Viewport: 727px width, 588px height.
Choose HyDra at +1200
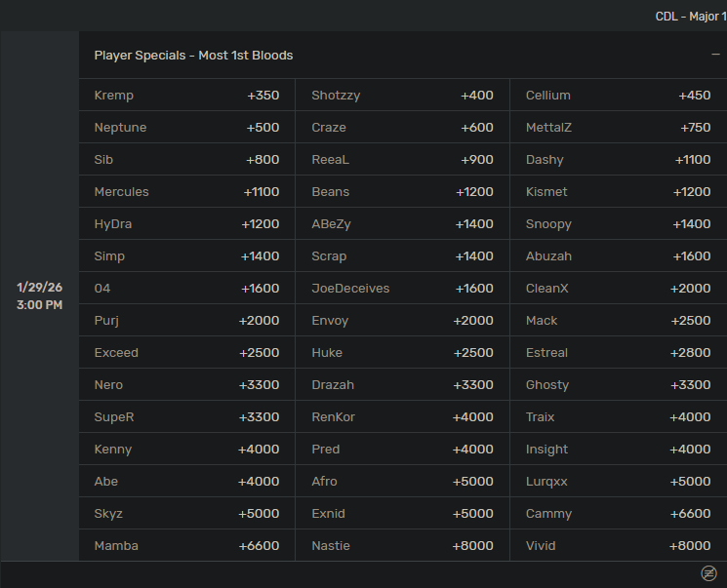[x=186, y=224]
